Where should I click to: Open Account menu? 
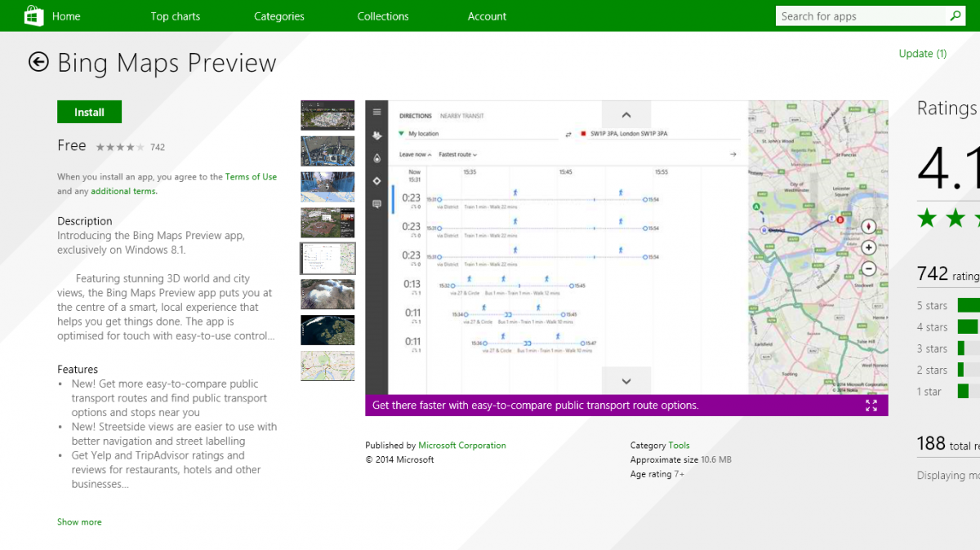click(487, 16)
